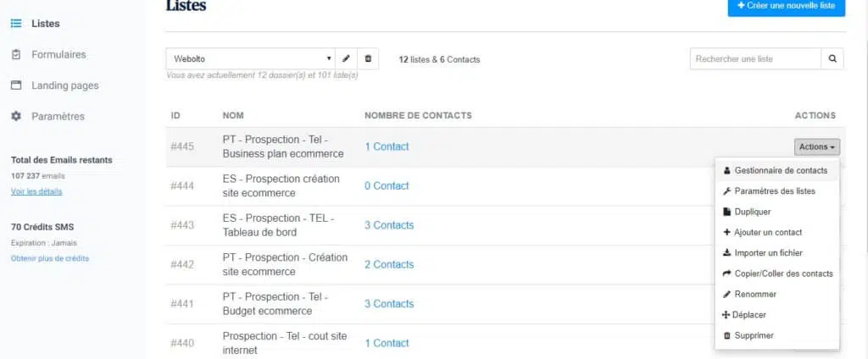Click the magnifier search icon button

tap(832, 58)
